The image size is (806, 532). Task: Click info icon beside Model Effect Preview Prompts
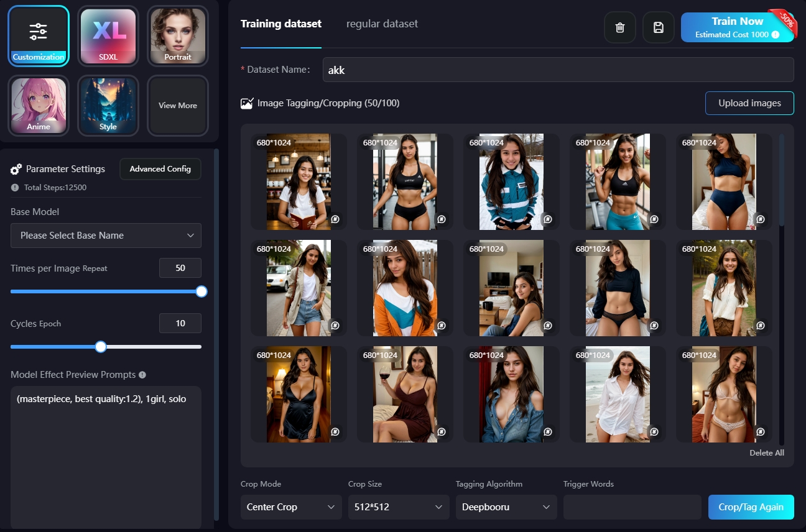coord(142,375)
